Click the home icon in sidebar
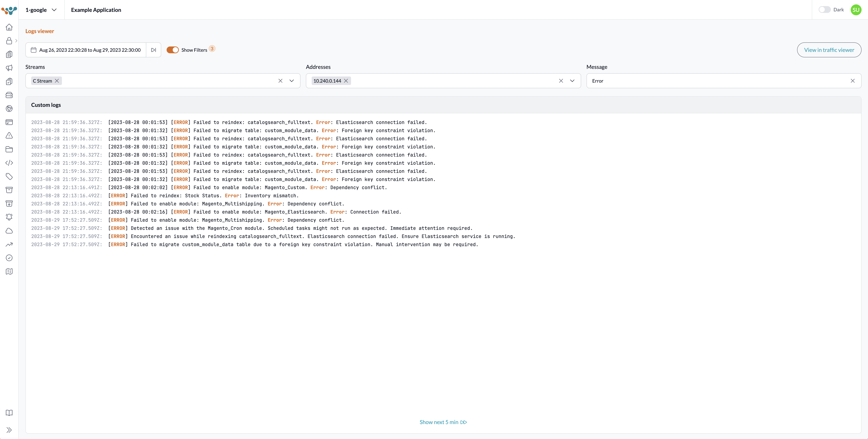The image size is (868, 439). click(x=9, y=27)
